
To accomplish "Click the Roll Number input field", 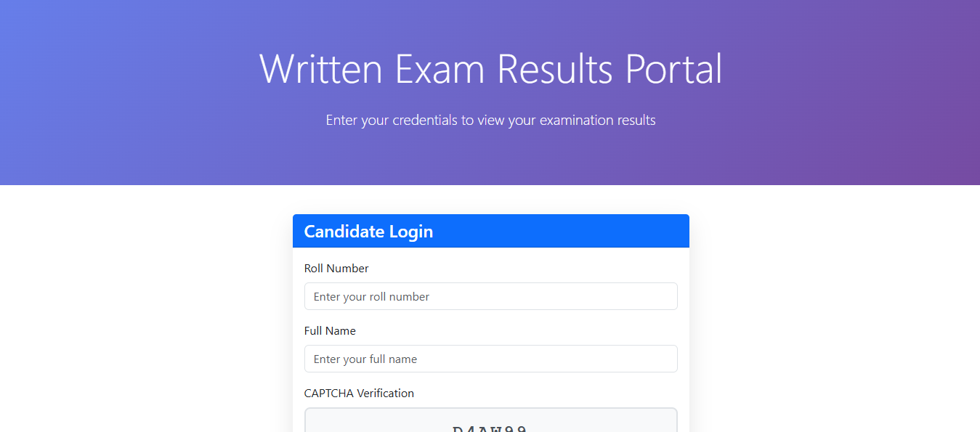I will point(490,296).
